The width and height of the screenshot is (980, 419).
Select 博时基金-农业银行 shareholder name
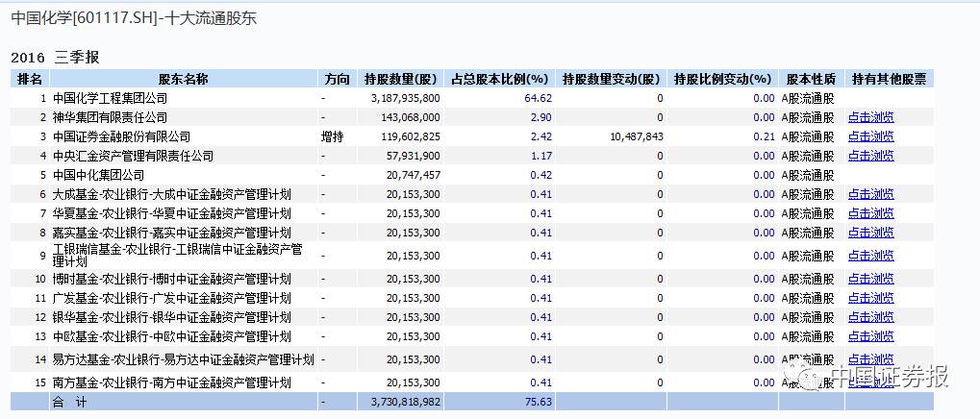(x=172, y=279)
